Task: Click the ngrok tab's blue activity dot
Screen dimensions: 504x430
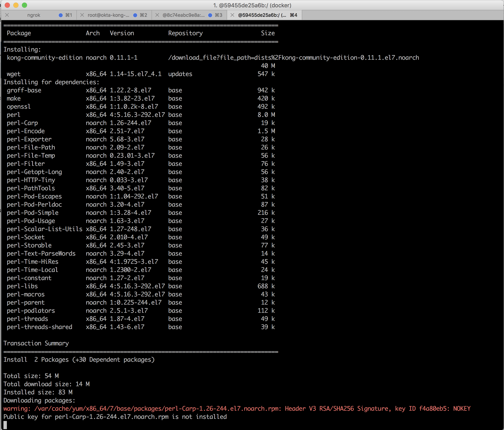Action: click(x=61, y=15)
